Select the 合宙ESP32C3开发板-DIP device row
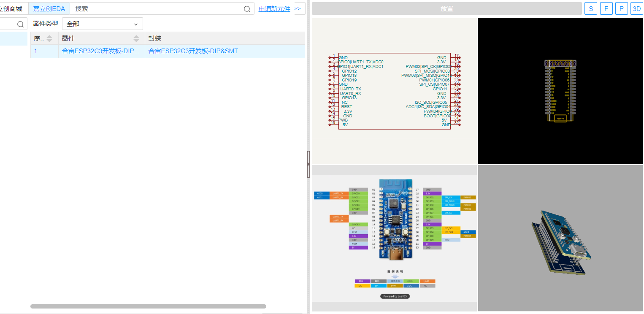Viewport: 644px width, 314px height. 101,51
